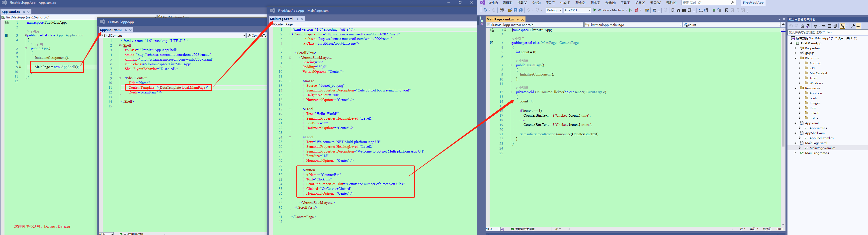Click the Solution Explorer search field
Viewport: 868px width, 235px height.
point(828,32)
